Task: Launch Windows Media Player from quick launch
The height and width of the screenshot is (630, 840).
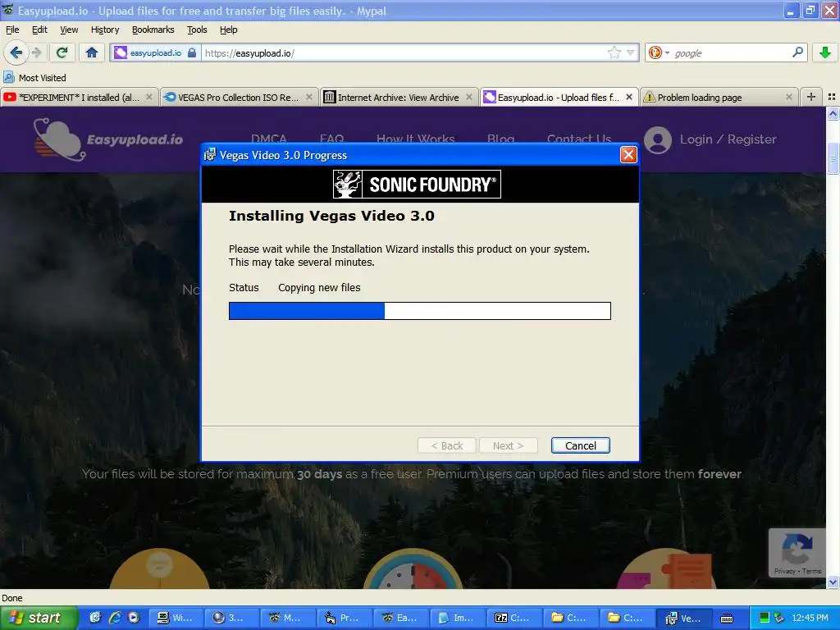Action: [134, 618]
